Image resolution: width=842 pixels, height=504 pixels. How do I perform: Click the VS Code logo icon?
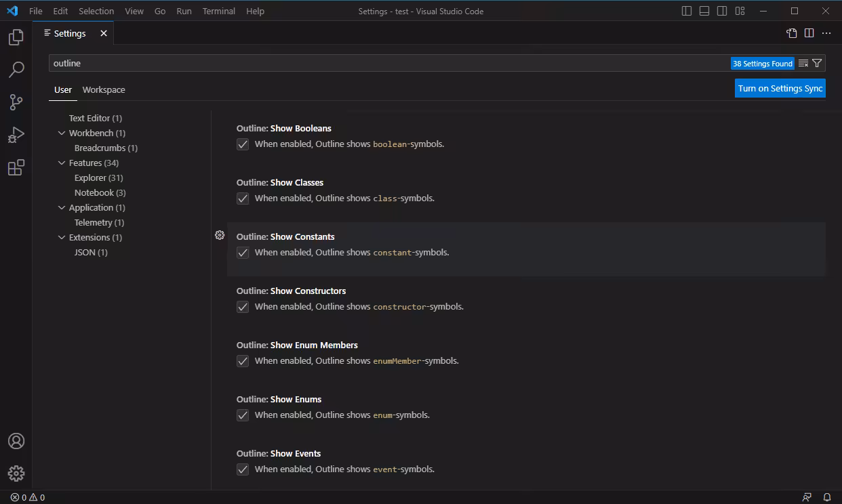pos(12,11)
